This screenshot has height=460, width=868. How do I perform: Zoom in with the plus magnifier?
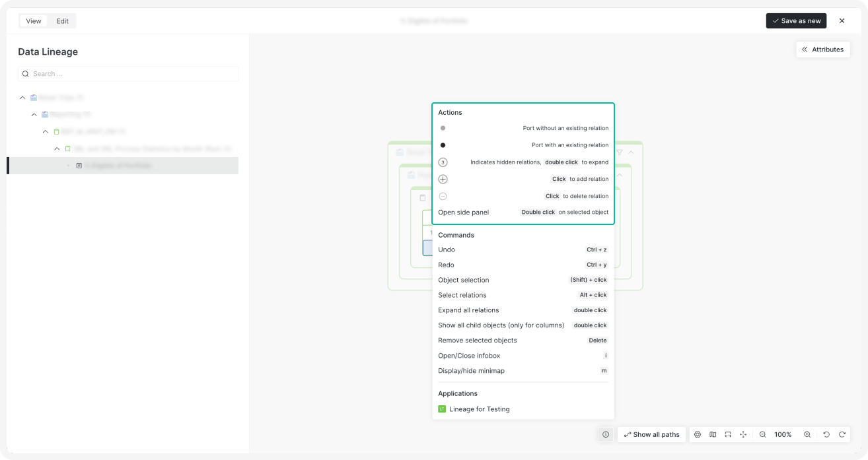[807, 434]
